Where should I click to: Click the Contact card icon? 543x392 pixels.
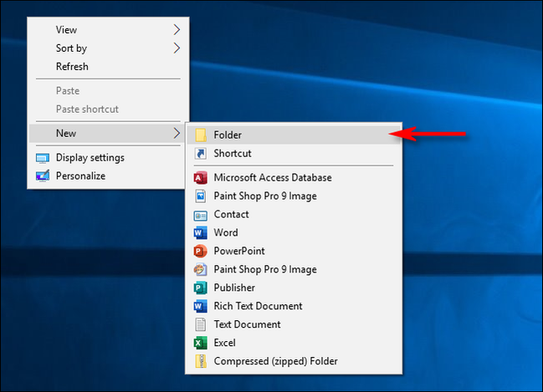[200, 214]
